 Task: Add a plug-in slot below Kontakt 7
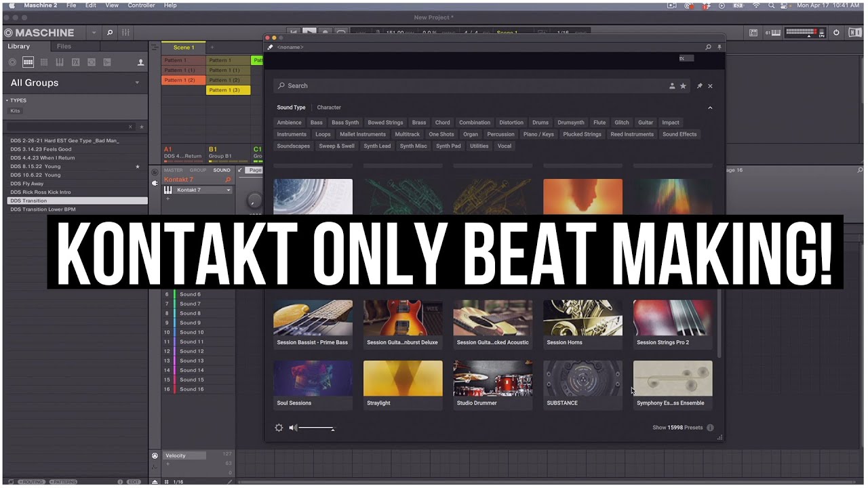[x=167, y=199]
